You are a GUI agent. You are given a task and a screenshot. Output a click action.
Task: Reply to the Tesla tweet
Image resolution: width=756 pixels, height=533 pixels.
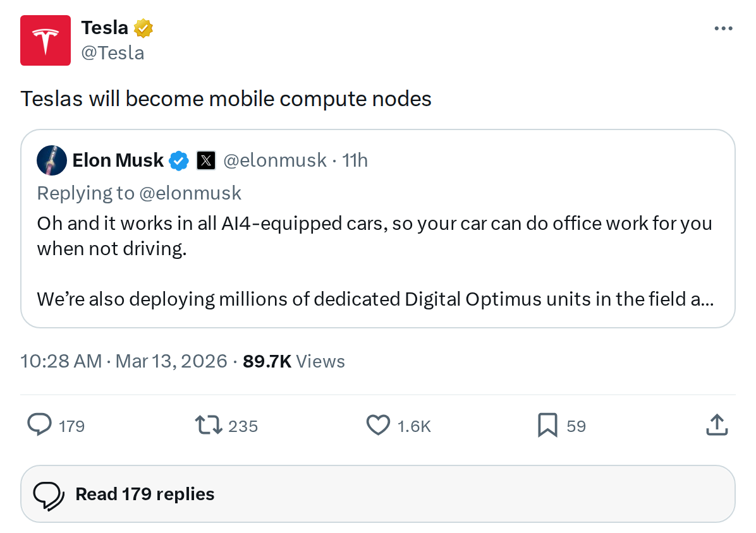pos(39,425)
